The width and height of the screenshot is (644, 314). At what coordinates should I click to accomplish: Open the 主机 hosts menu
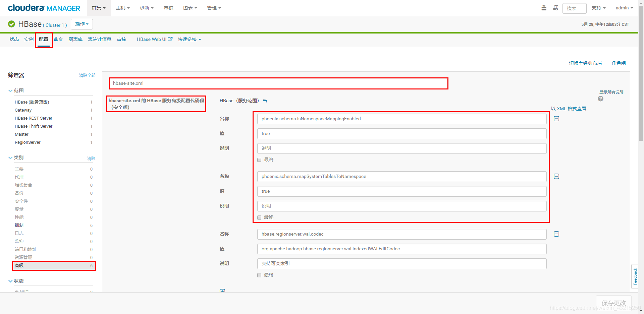(x=123, y=8)
